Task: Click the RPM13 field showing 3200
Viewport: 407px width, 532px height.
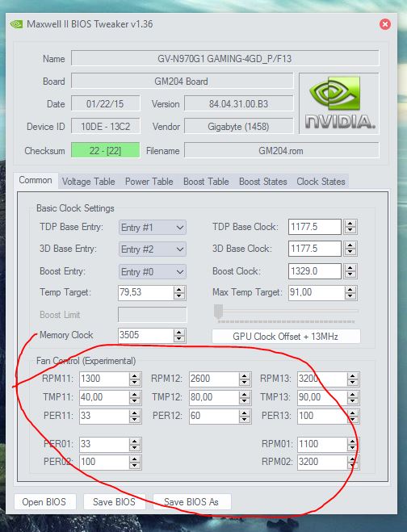Action: point(322,379)
